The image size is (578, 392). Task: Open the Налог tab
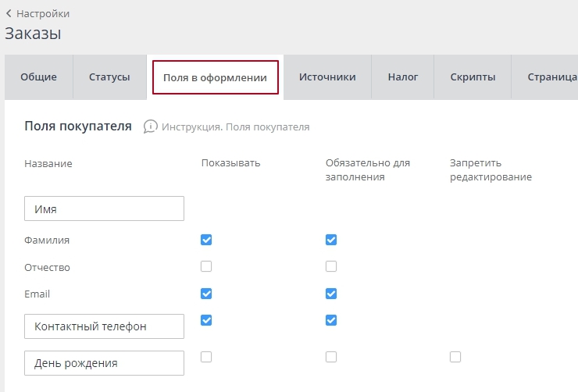[x=403, y=77]
